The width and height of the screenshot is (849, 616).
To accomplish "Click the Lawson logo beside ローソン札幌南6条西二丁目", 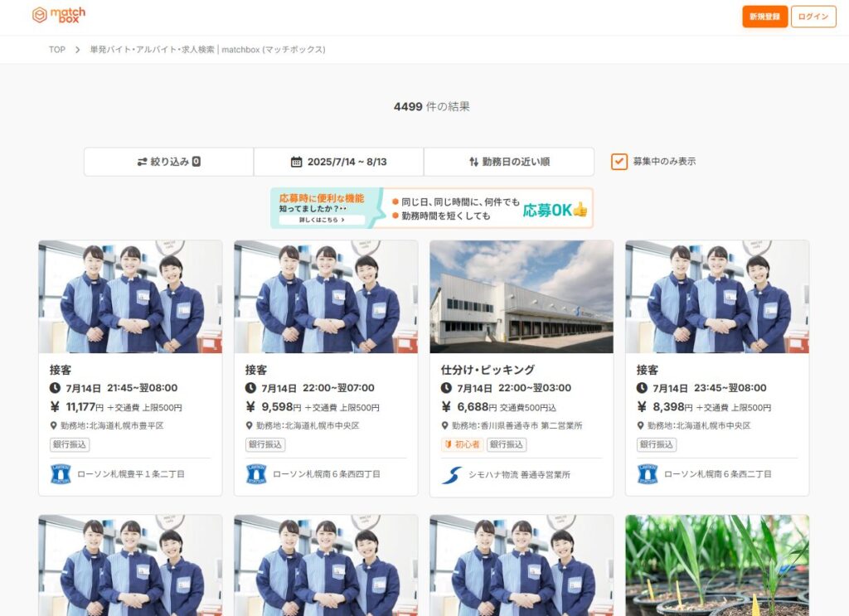I will pos(648,474).
